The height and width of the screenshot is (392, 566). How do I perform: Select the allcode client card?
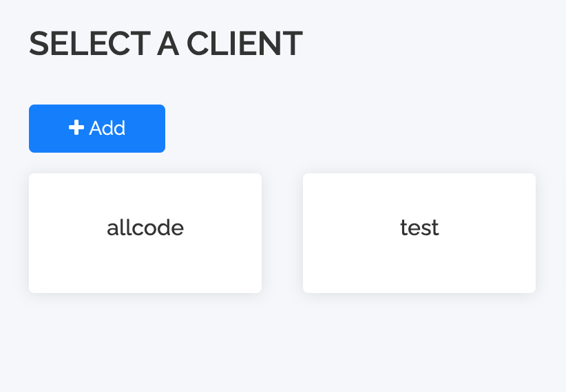click(145, 233)
